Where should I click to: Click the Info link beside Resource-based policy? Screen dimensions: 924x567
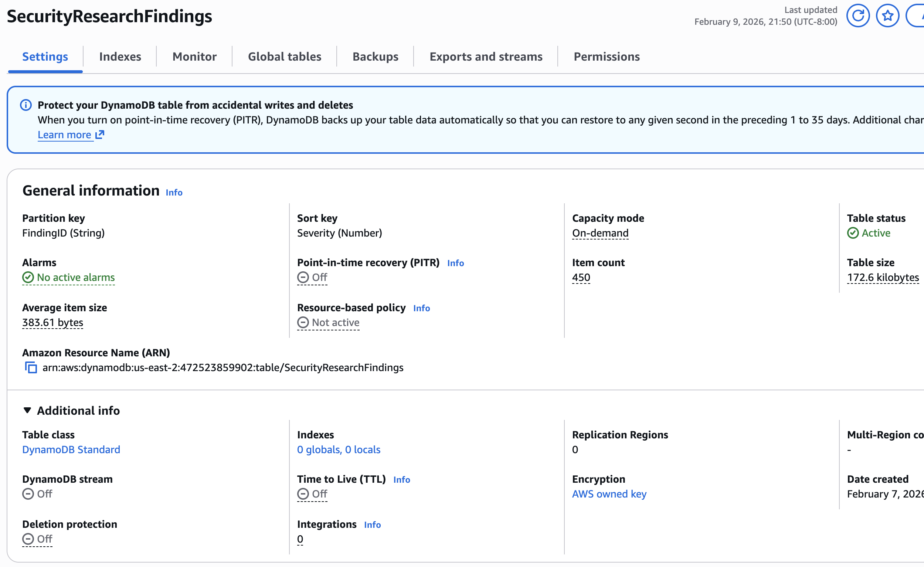(421, 308)
